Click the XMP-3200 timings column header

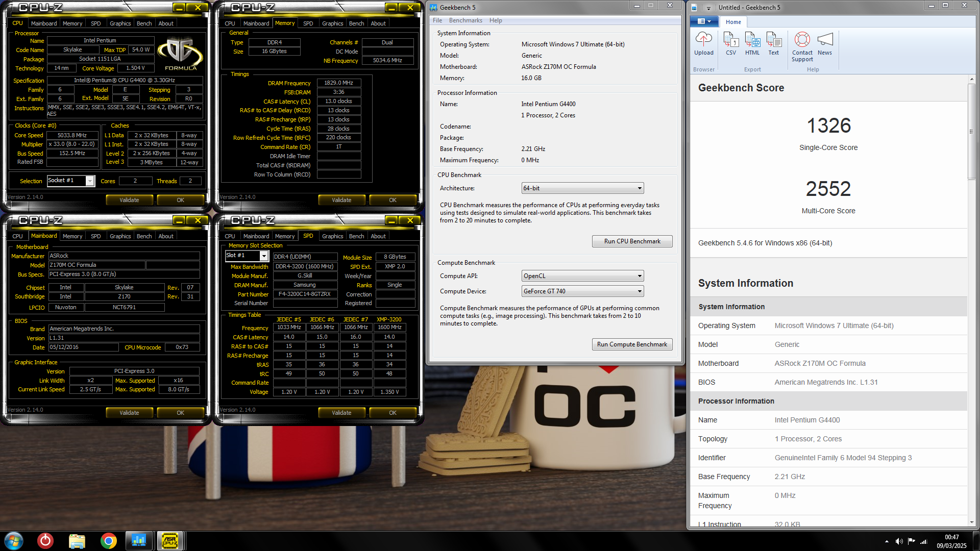point(389,320)
